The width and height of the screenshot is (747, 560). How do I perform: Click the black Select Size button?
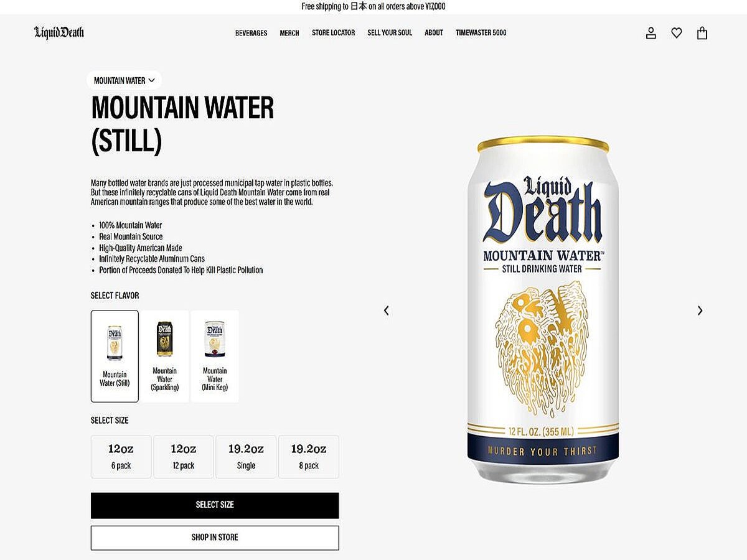215,505
